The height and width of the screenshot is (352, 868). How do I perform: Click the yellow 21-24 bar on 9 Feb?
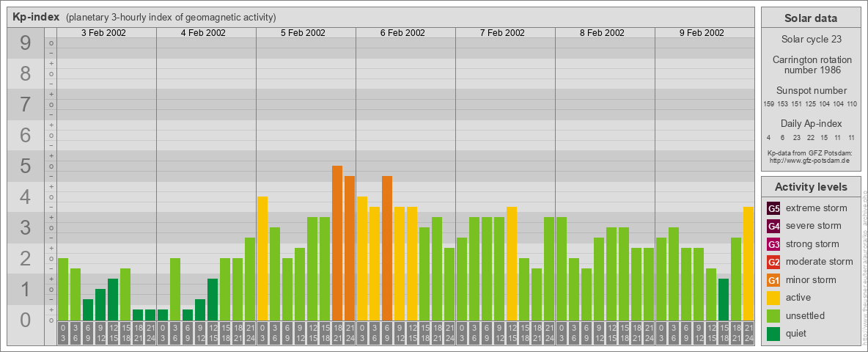tap(749, 263)
